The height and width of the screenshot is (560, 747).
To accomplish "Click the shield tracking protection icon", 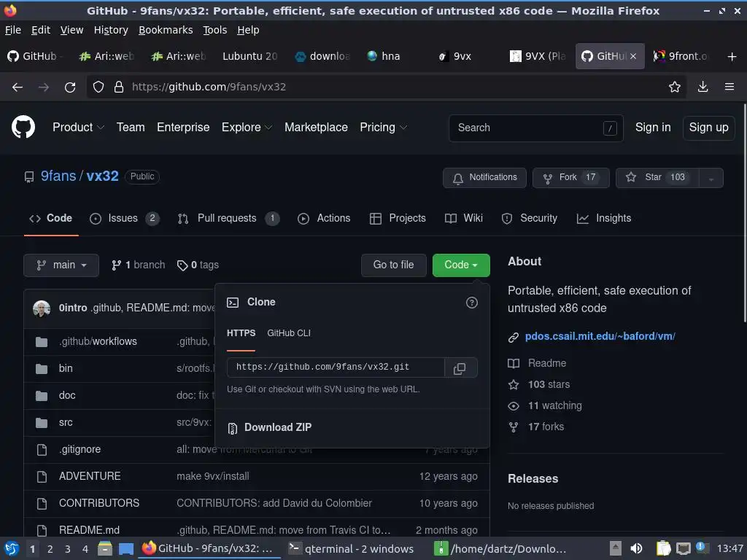I will click(98, 87).
